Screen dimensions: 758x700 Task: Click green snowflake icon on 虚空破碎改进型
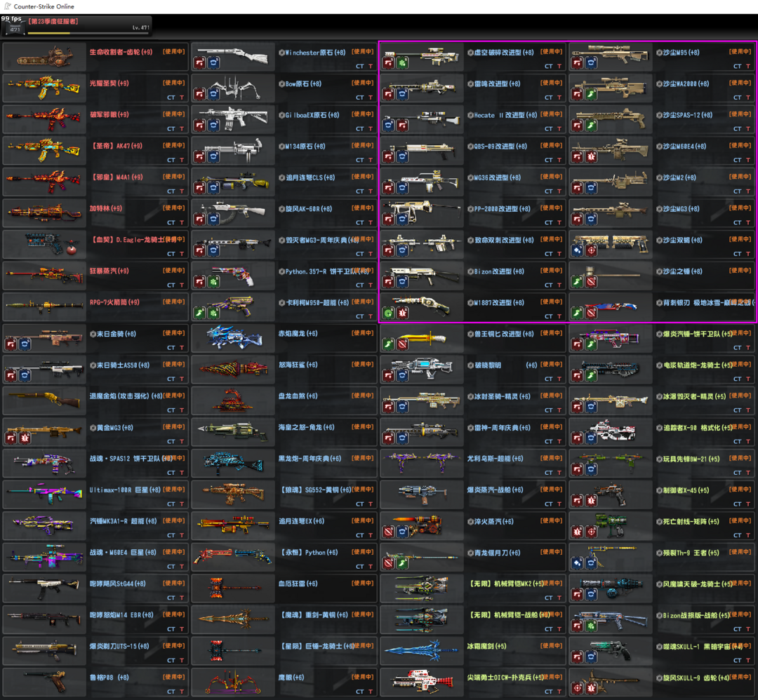pos(402,63)
